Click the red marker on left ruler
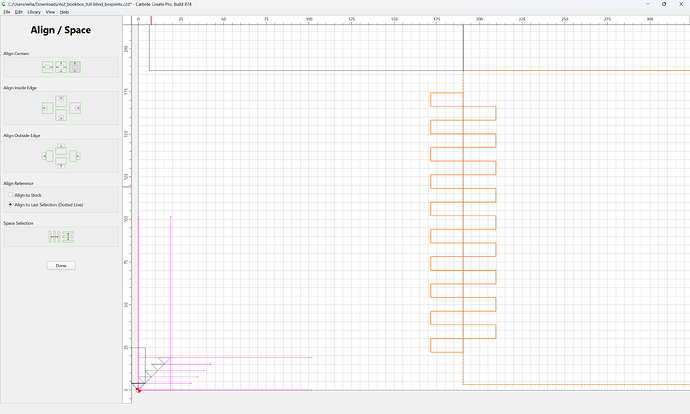Image resolution: width=690 pixels, height=414 pixels. point(127,187)
